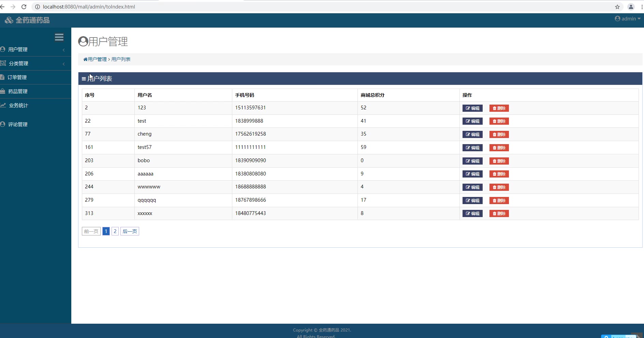Delete user aaaaaa
Screen dimensions: 644x338
[x=499, y=174]
